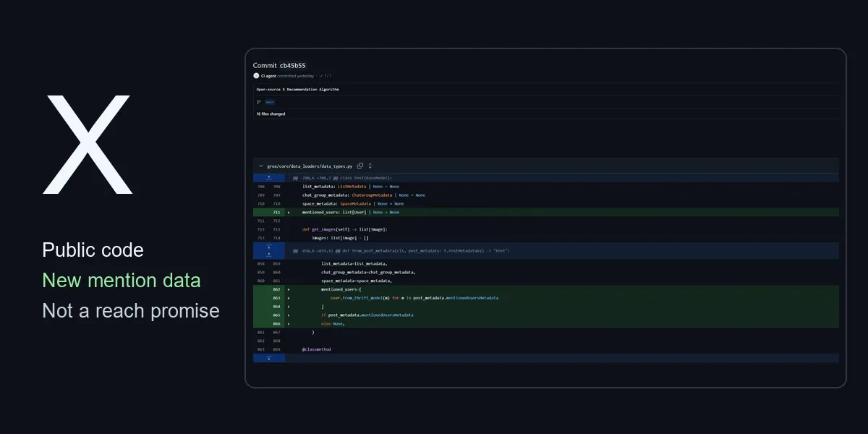Click the Open-source X Recommendation Algorithm message
The height and width of the screenshot is (434, 868).
tap(298, 89)
